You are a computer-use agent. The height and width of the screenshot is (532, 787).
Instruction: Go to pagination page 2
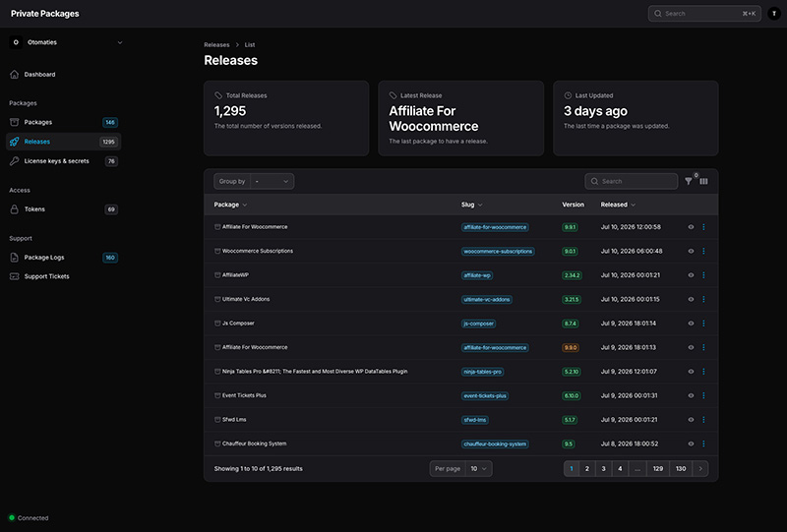click(586, 469)
